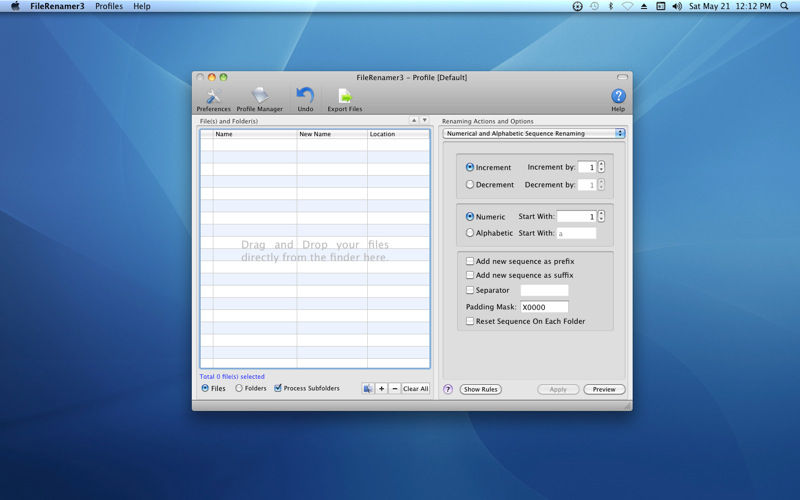Click the alphabetic Start With field
This screenshot has height=500, width=800.
click(577, 233)
